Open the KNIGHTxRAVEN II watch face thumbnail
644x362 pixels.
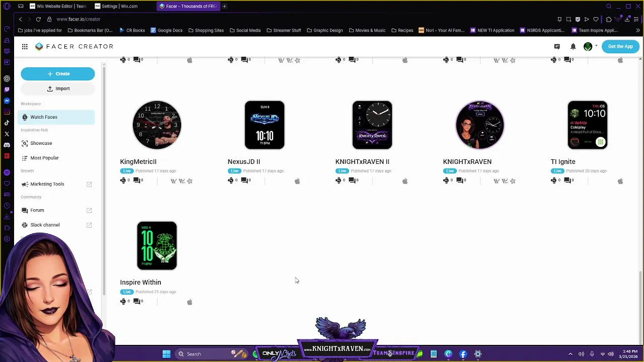(372, 125)
